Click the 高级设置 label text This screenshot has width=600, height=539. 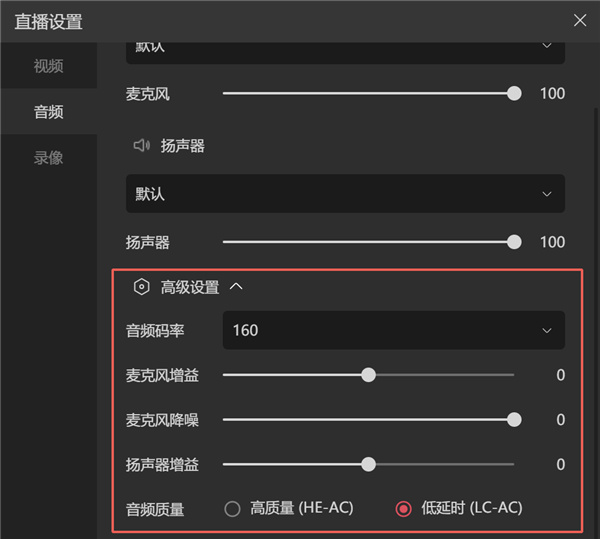pyautogui.click(x=190, y=288)
